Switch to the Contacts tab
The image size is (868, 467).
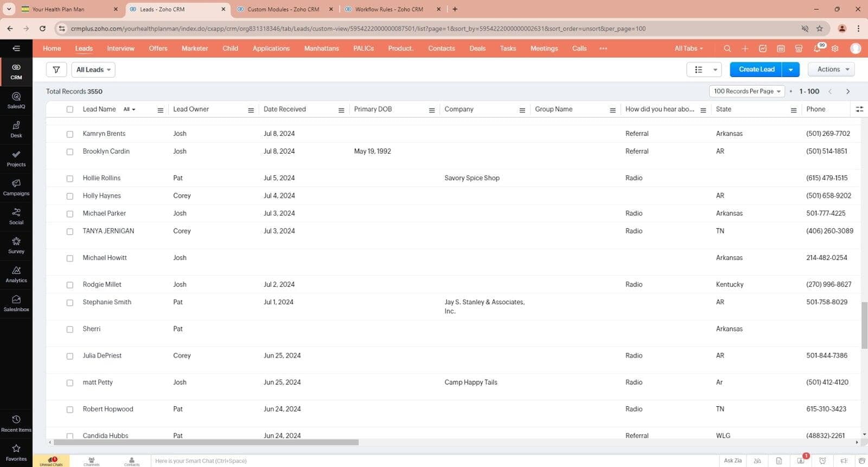(442, 48)
